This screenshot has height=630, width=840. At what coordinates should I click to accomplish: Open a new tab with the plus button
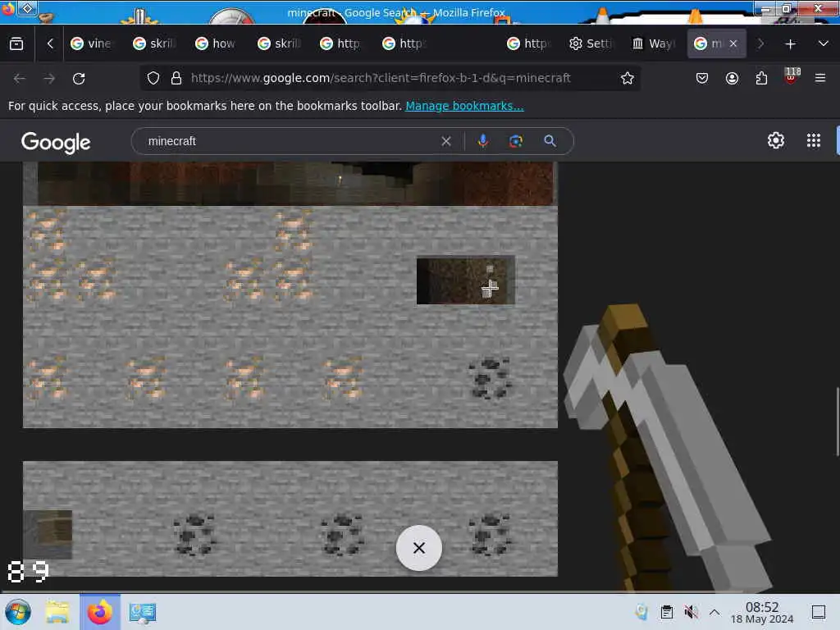(x=790, y=44)
